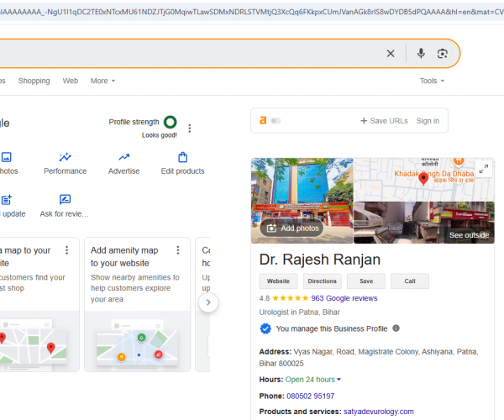This screenshot has height=420, width=504.
Task: Open Google Lens image search icon
Action: click(443, 54)
